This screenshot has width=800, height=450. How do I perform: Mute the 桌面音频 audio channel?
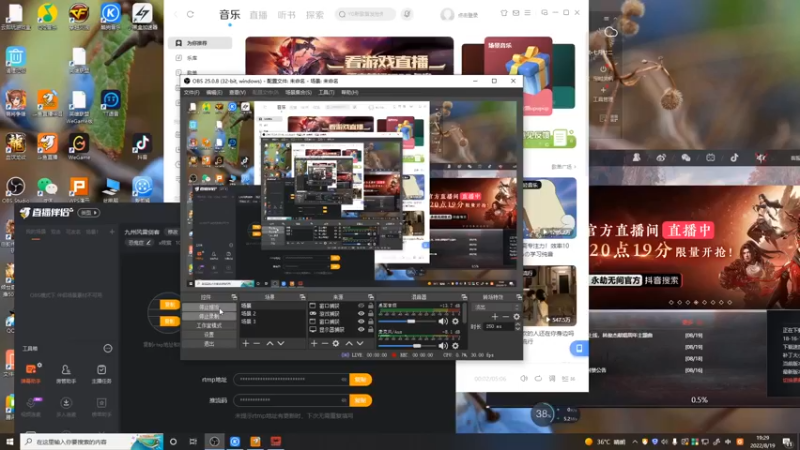coord(442,321)
